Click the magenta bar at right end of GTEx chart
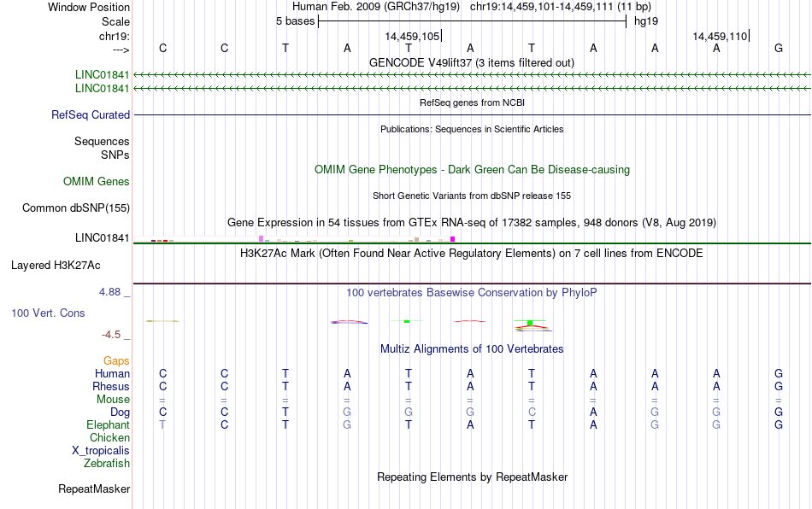This screenshot has height=509, width=812. click(x=453, y=239)
